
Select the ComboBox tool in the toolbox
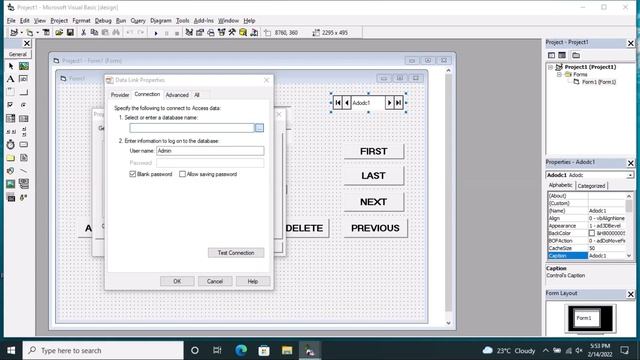tap(11, 118)
